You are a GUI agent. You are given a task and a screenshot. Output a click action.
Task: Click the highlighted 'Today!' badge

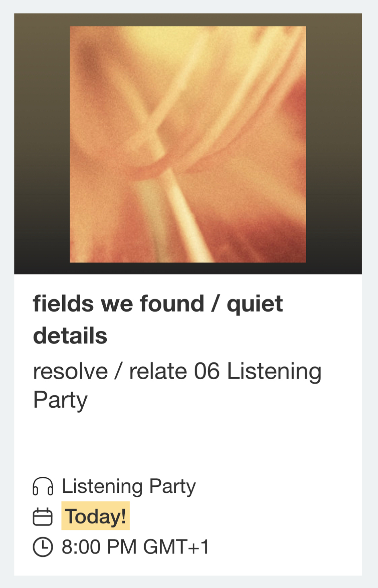96,516
